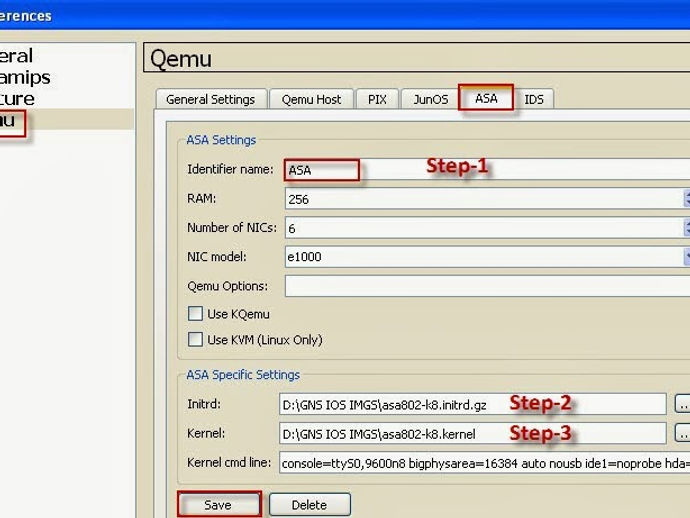Tick Use KVM (Linux Only) checkbox

[x=195, y=339]
